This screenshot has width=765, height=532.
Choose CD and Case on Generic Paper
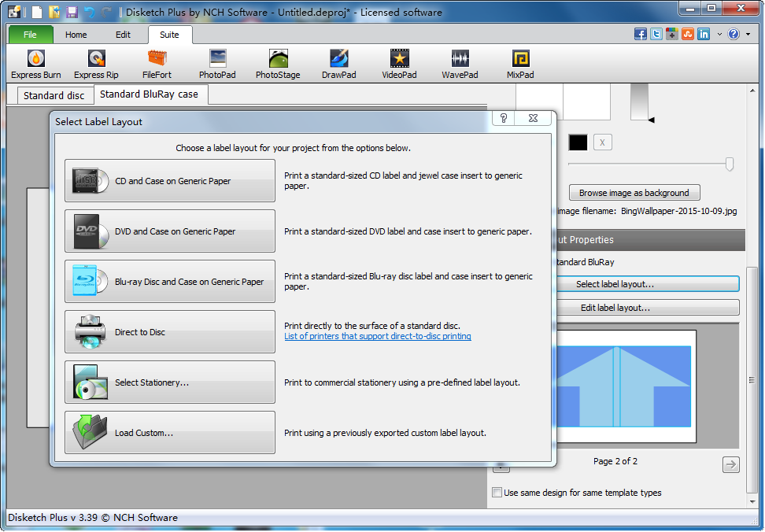169,180
